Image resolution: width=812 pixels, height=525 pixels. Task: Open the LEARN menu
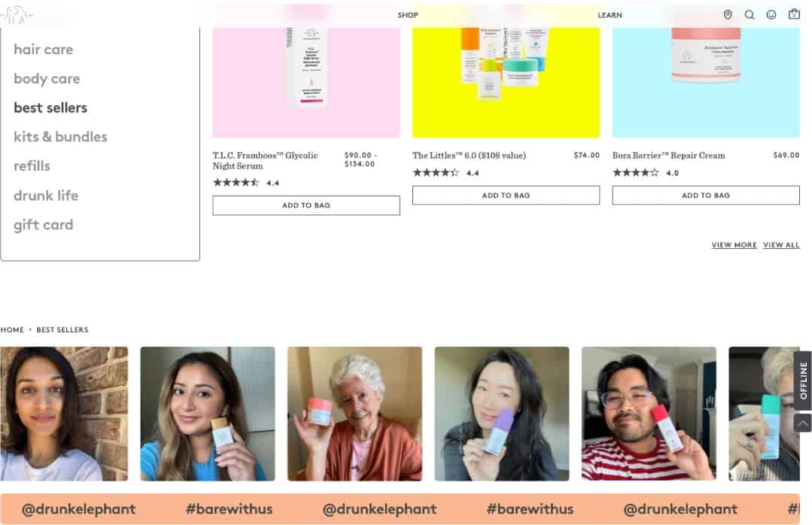click(x=610, y=15)
